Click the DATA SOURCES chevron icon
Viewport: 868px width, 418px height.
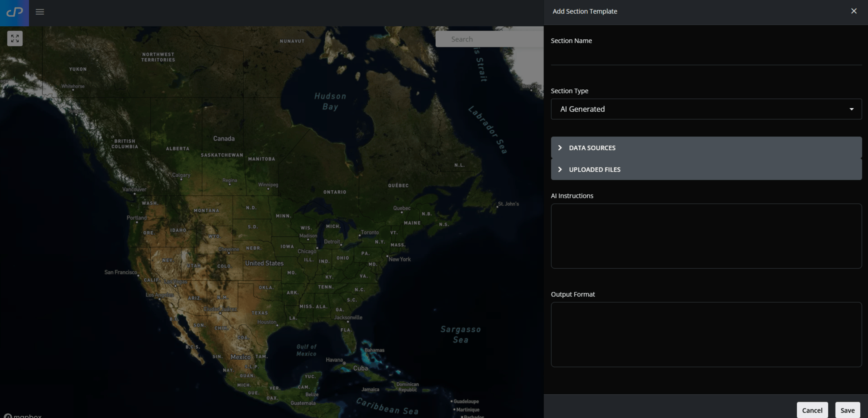click(560, 148)
